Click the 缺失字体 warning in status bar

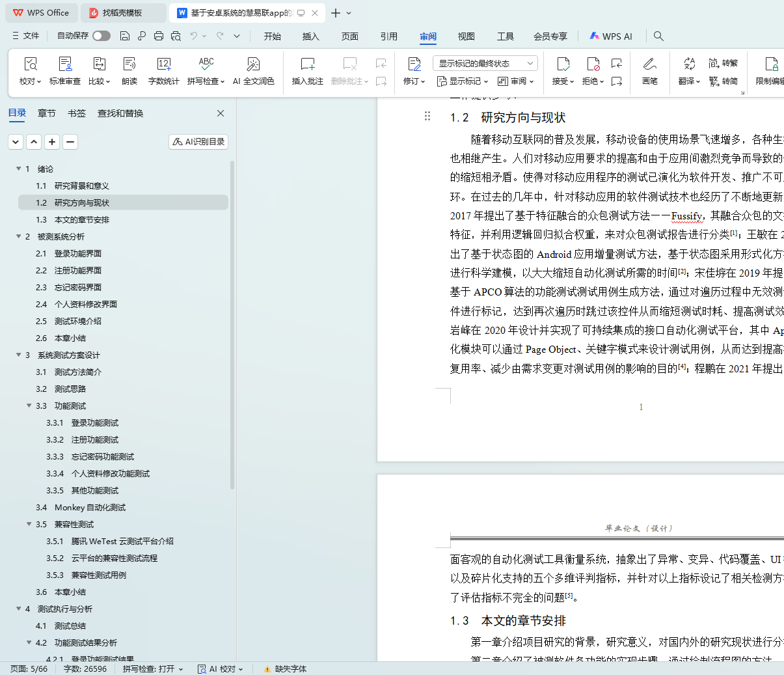tap(285, 668)
